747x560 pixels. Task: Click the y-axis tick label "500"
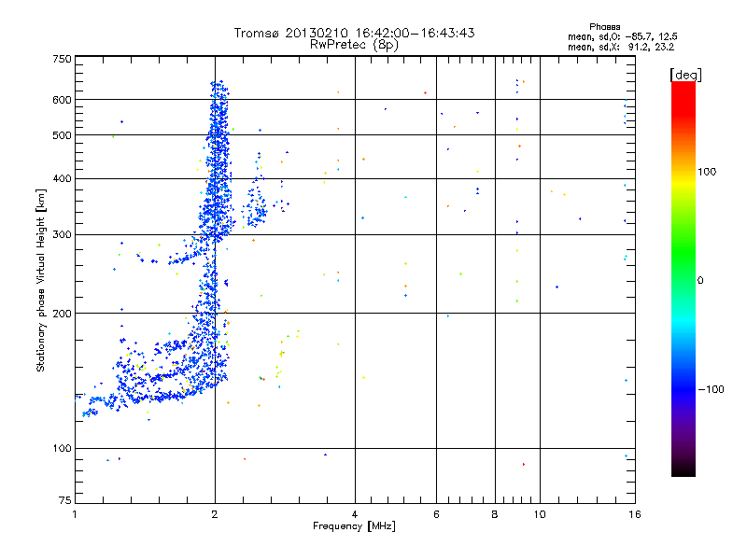pyautogui.click(x=62, y=135)
